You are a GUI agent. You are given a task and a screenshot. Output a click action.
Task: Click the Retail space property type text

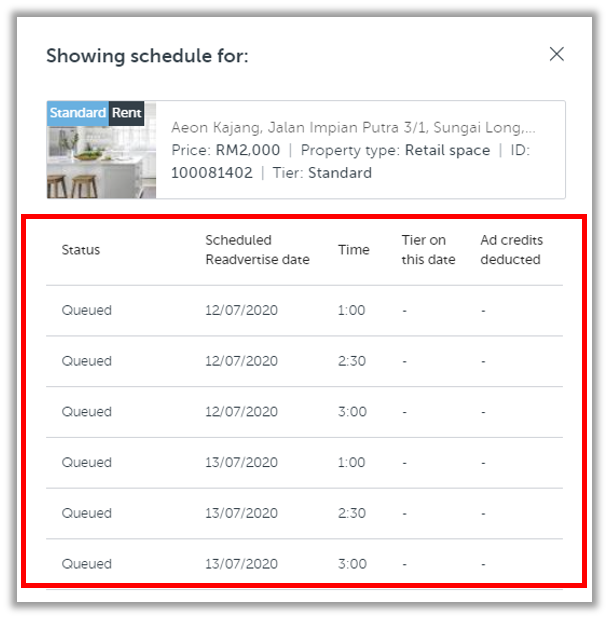click(x=447, y=150)
